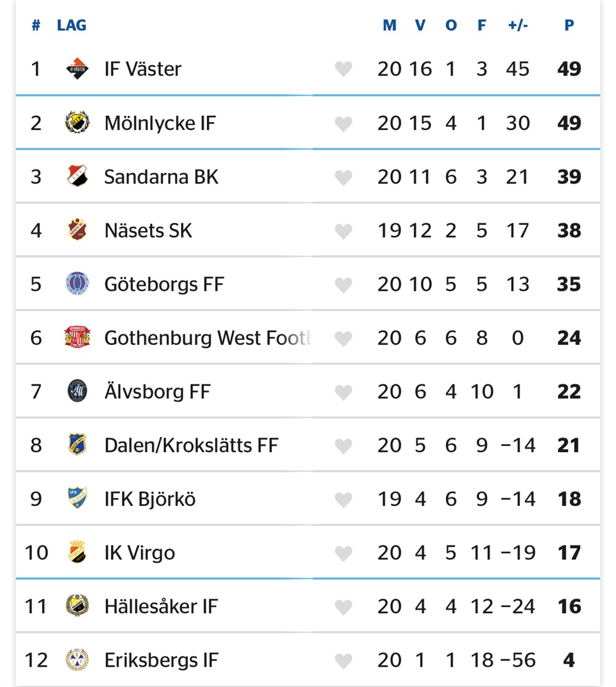The width and height of the screenshot is (616, 687).
Task: Click the Näsets SK crest icon
Action: coord(77,230)
